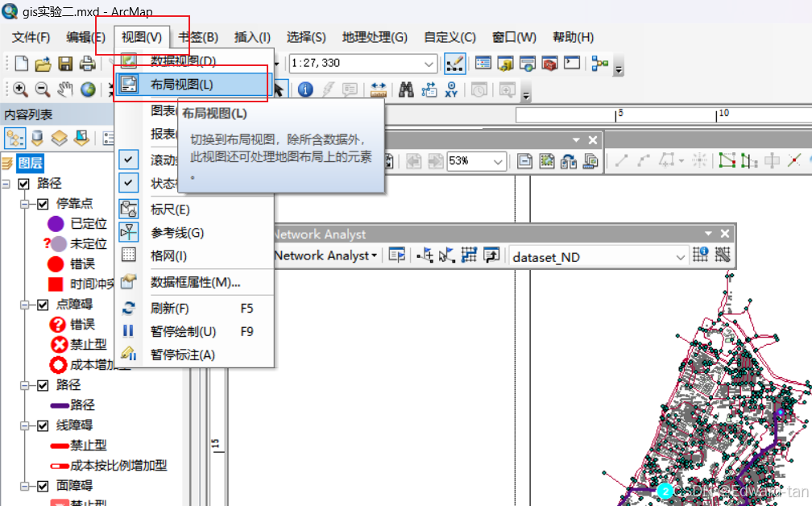
Task: Toggle the 路径 group layer checkbox
Action: (x=24, y=184)
